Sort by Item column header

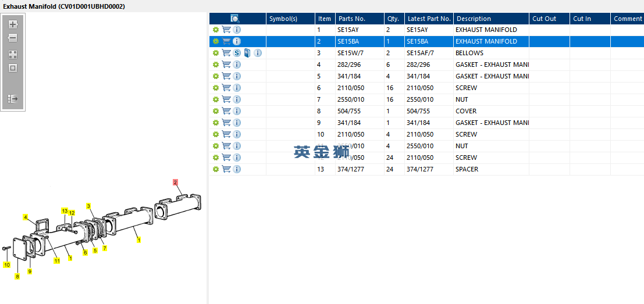point(325,19)
